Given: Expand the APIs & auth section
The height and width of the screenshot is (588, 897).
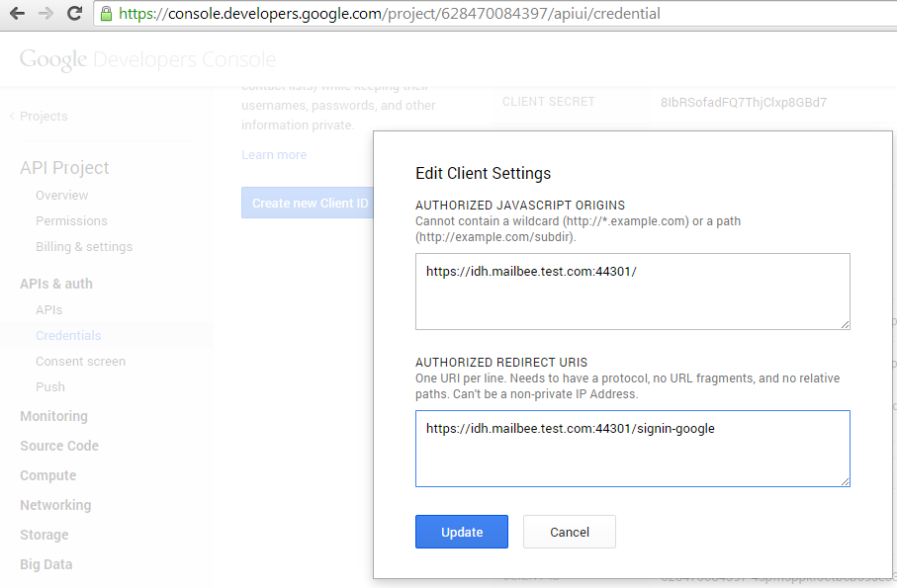Looking at the screenshot, I should [56, 284].
